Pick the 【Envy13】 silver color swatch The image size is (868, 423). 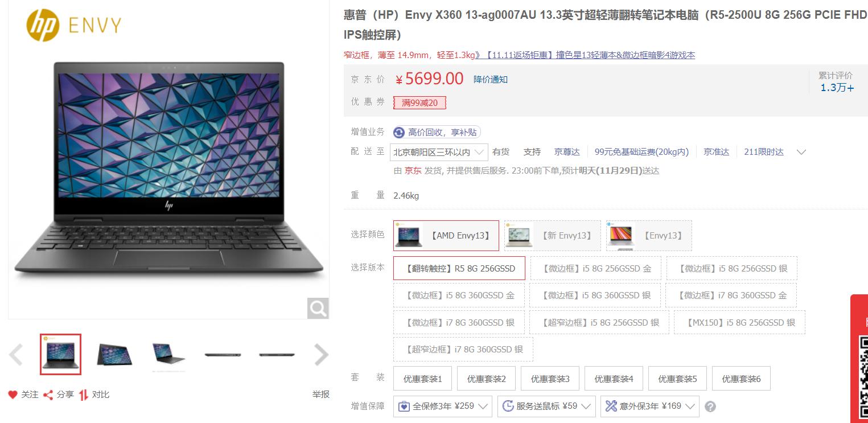click(x=649, y=236)
